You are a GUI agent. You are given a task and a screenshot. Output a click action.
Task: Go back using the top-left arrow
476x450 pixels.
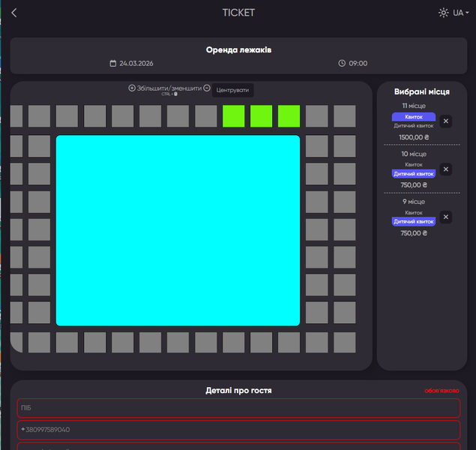[x=14, y=13]
